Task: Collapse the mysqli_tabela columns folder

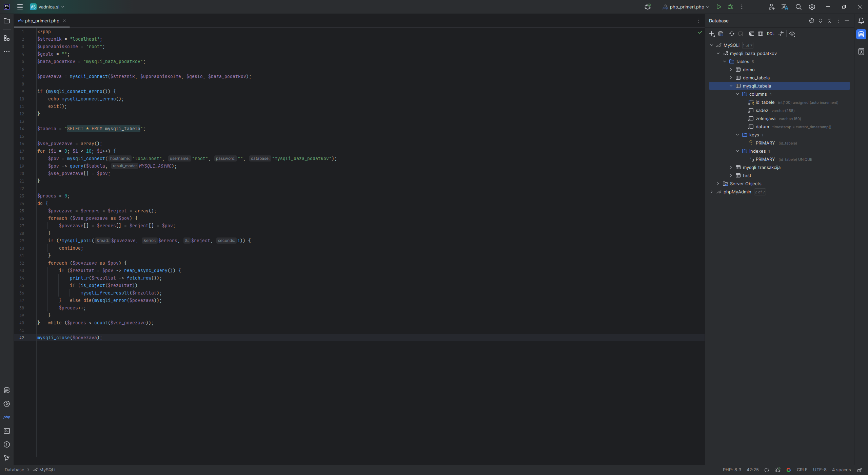Action: tap(737, 94)
